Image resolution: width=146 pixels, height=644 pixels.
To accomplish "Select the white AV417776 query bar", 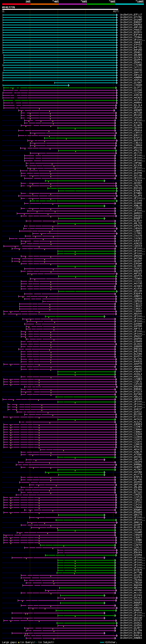I will click(x=60, y=10).
